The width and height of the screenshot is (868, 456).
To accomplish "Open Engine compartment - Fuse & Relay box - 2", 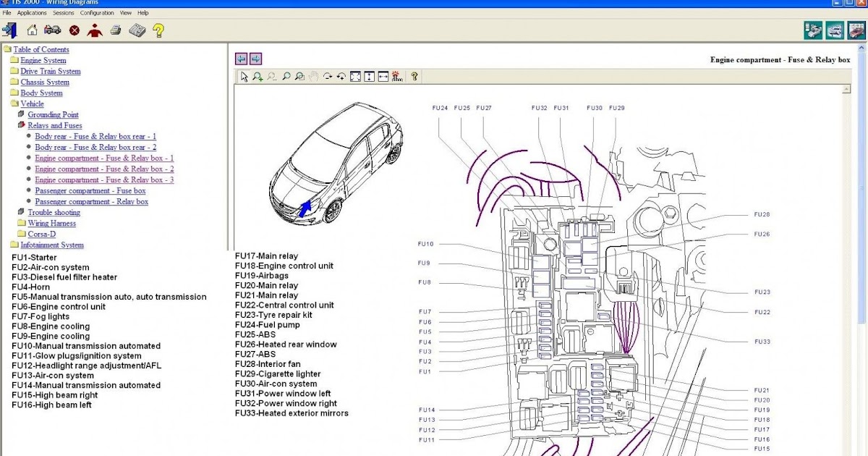I will (x=104, y=169).
